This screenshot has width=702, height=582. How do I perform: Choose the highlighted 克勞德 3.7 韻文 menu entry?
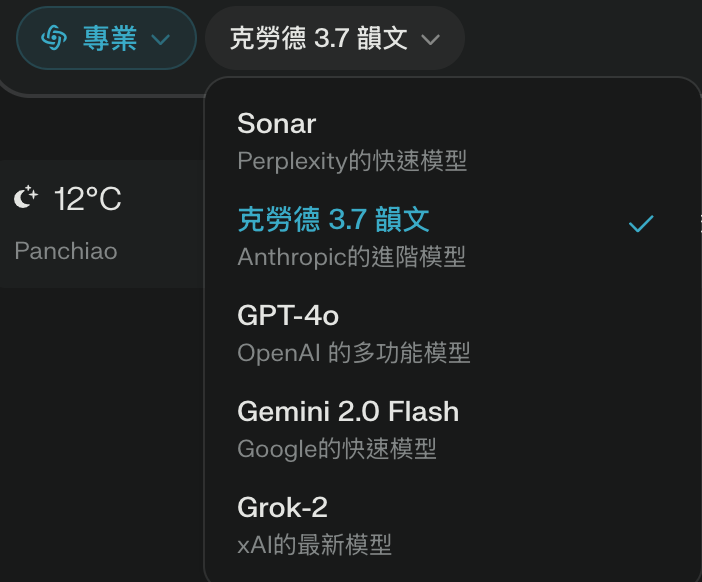(x=334, y=219)
